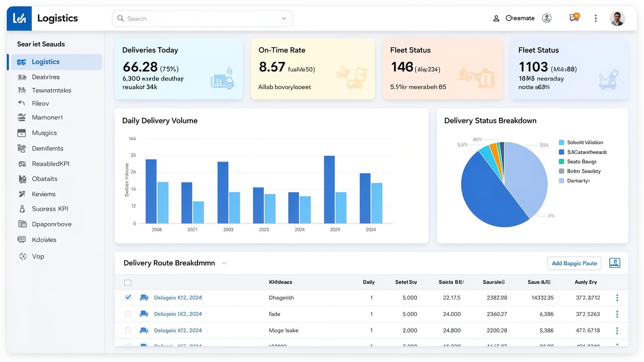Click the Deatvires sidebar icon

pyautogui.click(x=22, y=77)
